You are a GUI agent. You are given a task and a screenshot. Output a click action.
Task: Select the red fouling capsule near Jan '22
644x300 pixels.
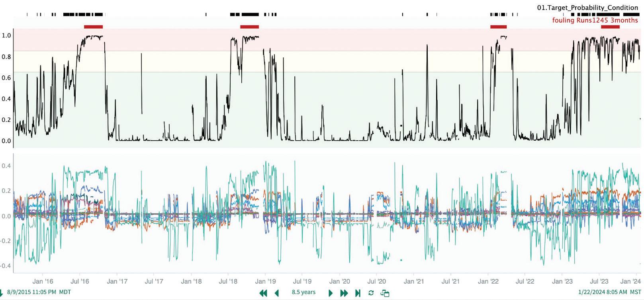coord(498,27)
